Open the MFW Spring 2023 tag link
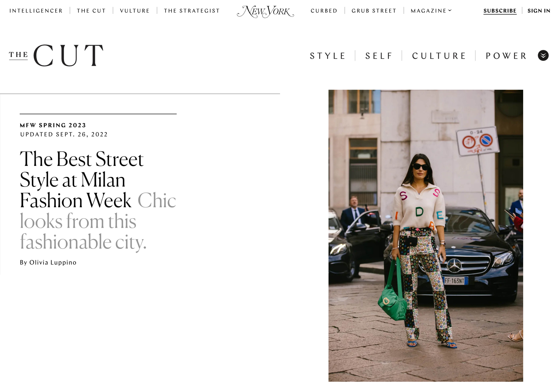The width and height of the screenshot is (560, 392). (x=53, y=125)
